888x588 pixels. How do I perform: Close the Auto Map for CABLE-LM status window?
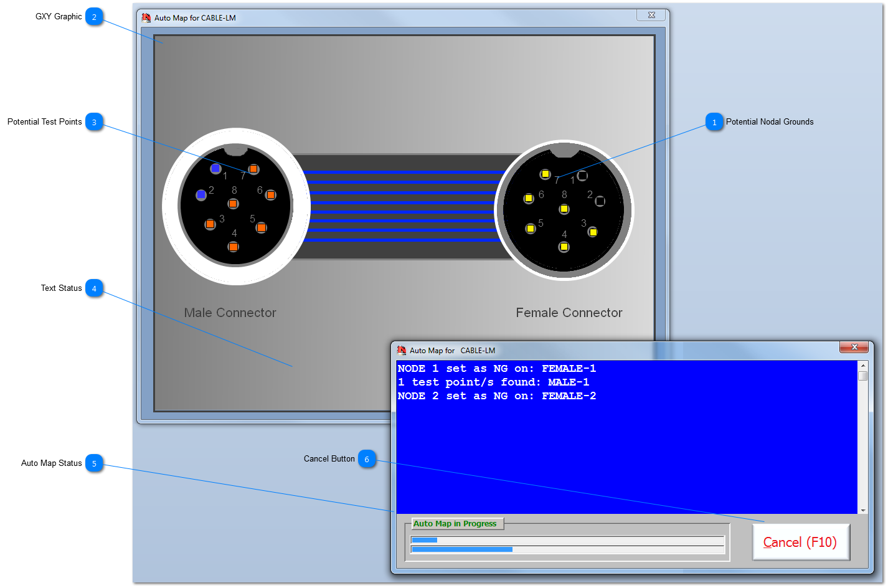tap(854, 347)
